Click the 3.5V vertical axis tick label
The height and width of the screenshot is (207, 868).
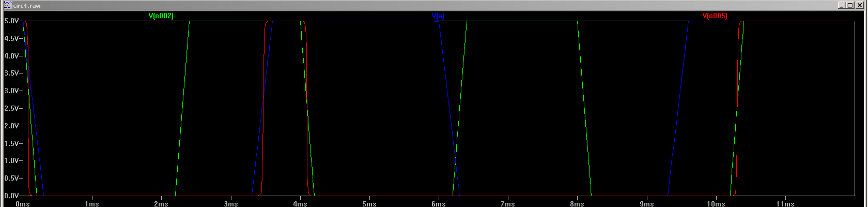pyautogui.click(x=11, y=73)
